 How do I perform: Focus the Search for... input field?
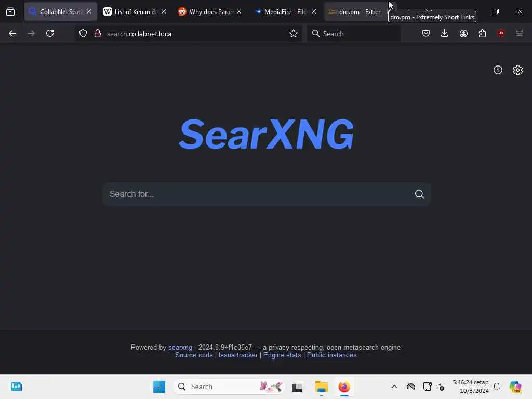258,194
